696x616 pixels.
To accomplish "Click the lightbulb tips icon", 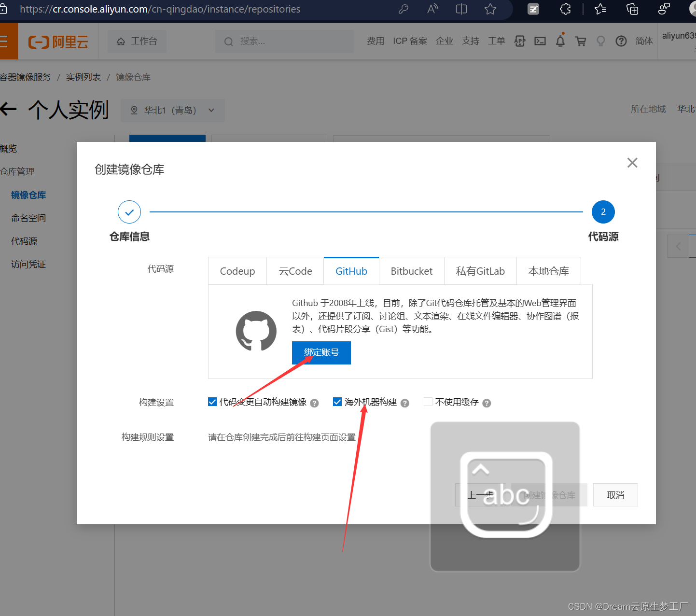I will pos(601,42).
